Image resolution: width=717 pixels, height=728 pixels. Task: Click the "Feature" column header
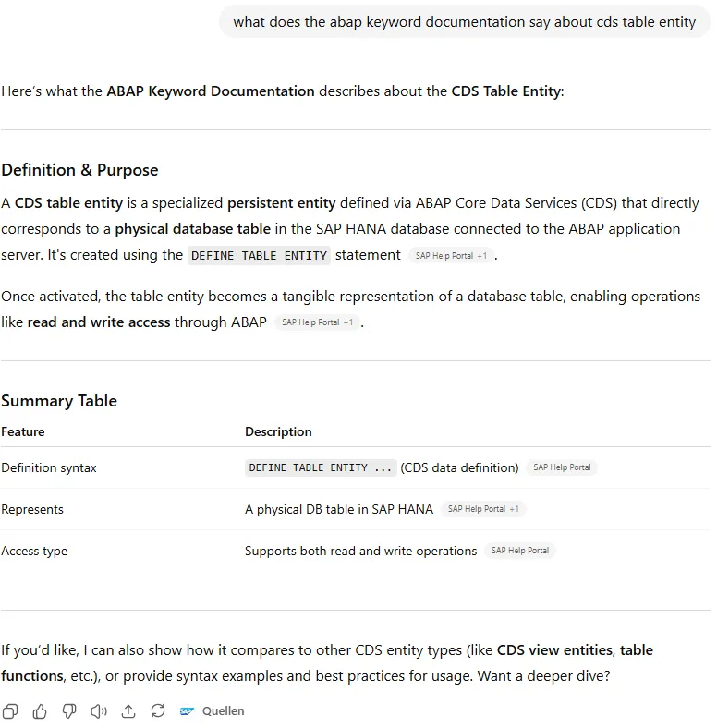point(23,431)
